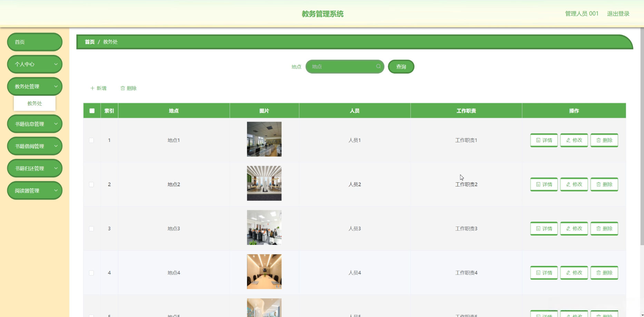Screen dimensions: 644x317
Task: Click the search magnifier icon in 地点 field
Action: click(378, 66)
